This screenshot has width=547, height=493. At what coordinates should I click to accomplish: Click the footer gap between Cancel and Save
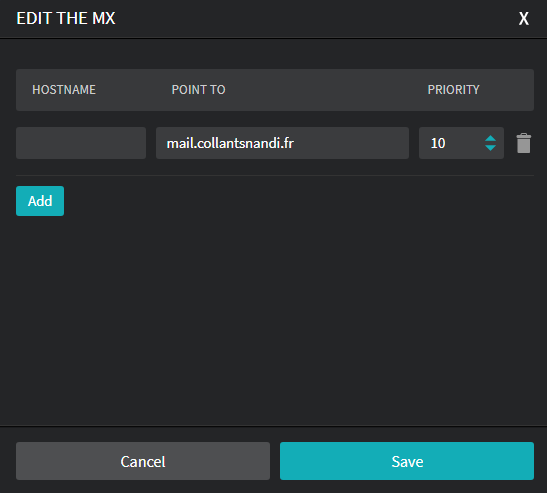275,461
